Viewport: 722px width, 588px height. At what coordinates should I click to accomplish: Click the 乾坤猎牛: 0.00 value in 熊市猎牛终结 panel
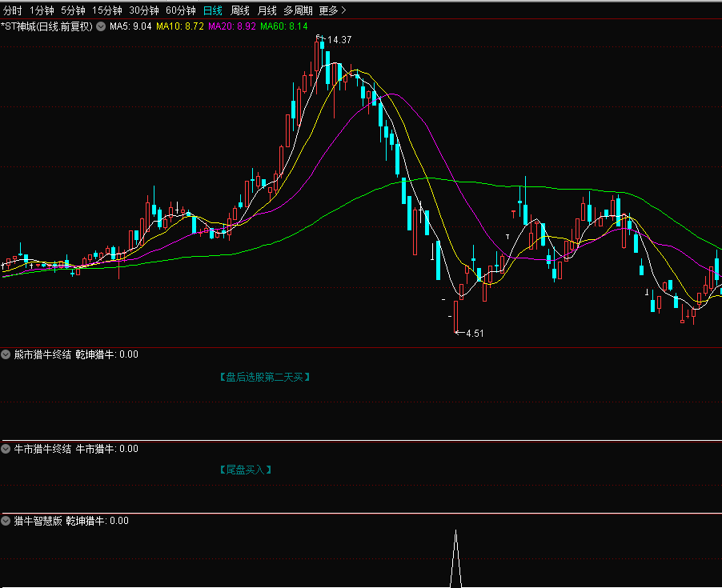click(x=106, y=354)
